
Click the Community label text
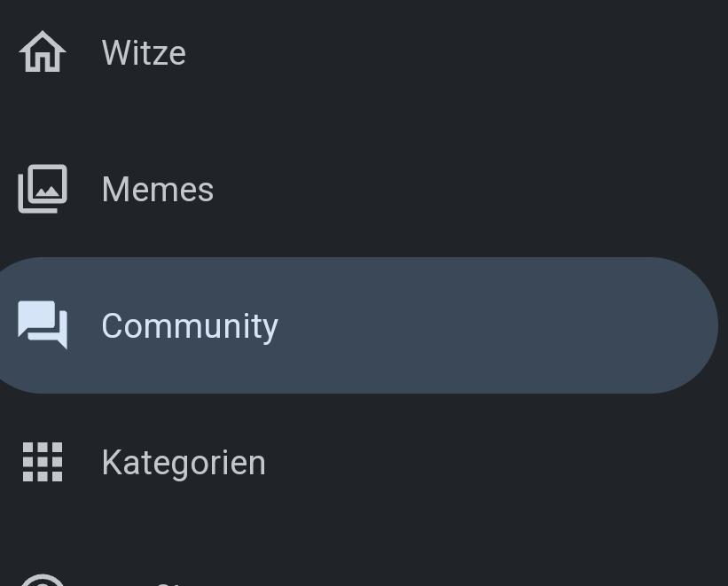pyautogui.click(x=190, y=326)
